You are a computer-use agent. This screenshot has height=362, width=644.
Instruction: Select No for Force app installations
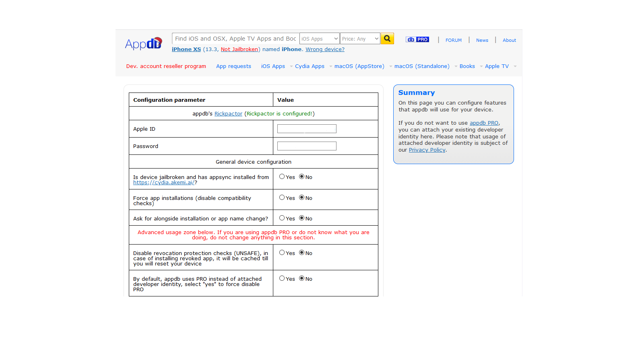(301, 197)
